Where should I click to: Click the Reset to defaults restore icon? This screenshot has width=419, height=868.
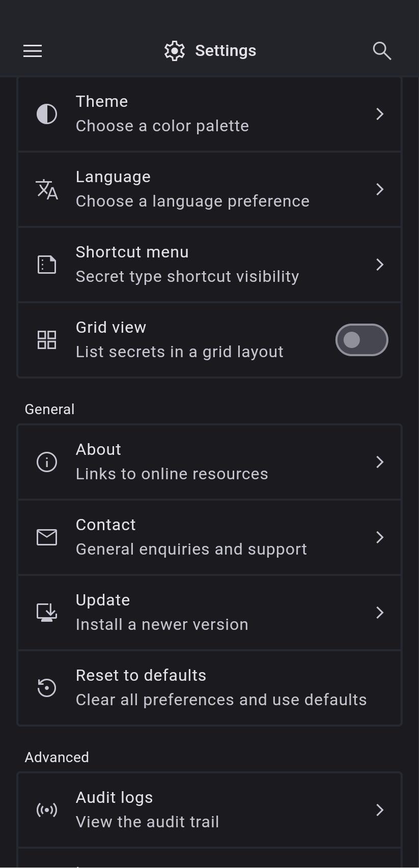[x=47, y=688]
